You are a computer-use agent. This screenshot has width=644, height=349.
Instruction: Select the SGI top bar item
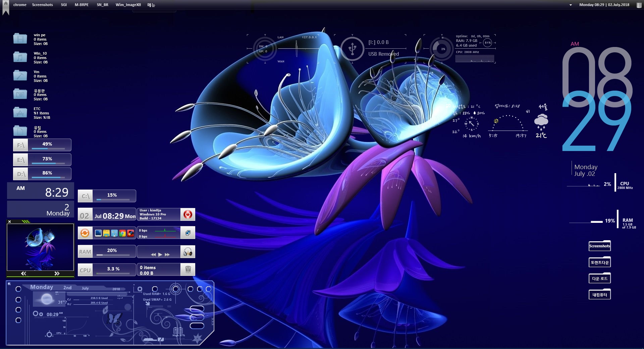64,5
